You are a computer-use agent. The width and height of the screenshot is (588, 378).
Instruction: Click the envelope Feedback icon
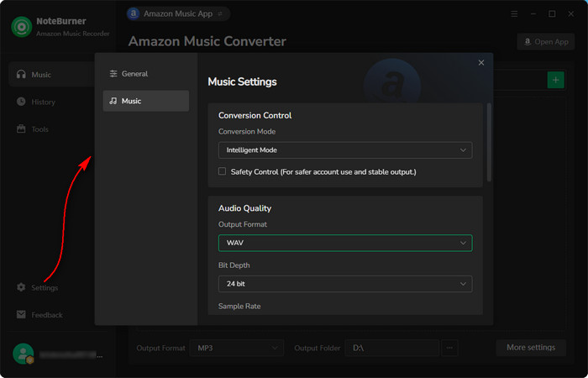(21, 315)
